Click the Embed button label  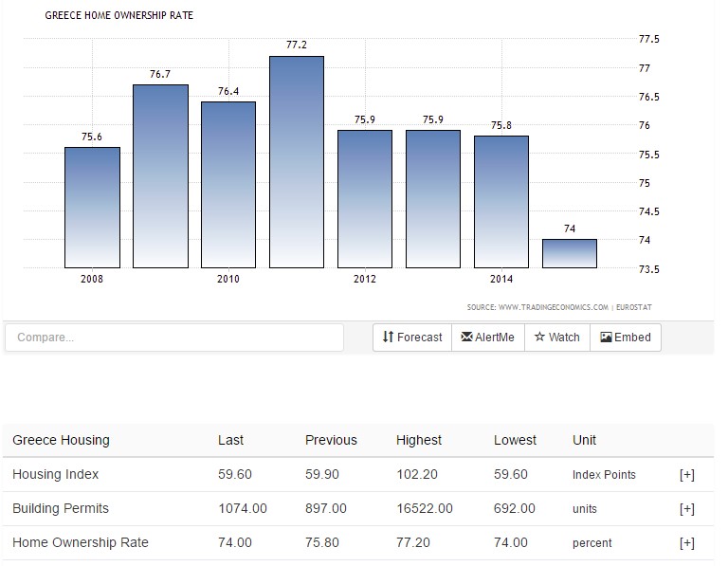pyautogui.click(x=632, y=338)
